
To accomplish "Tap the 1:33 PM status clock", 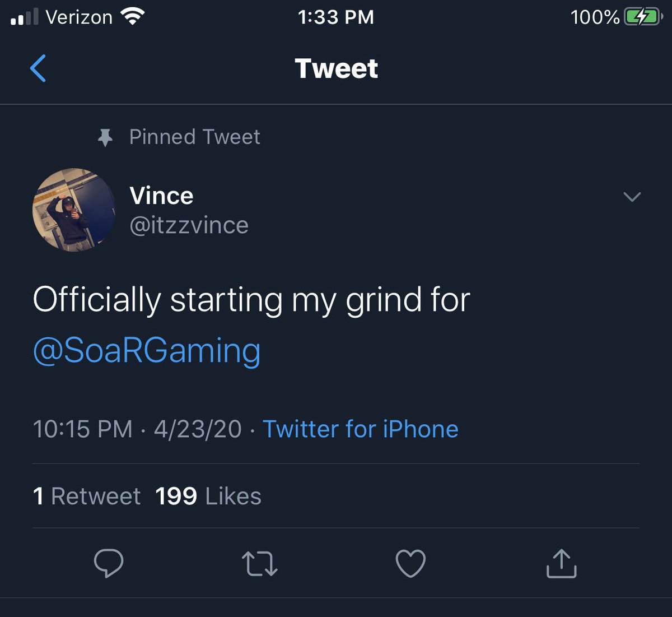I will pos(335,17).
